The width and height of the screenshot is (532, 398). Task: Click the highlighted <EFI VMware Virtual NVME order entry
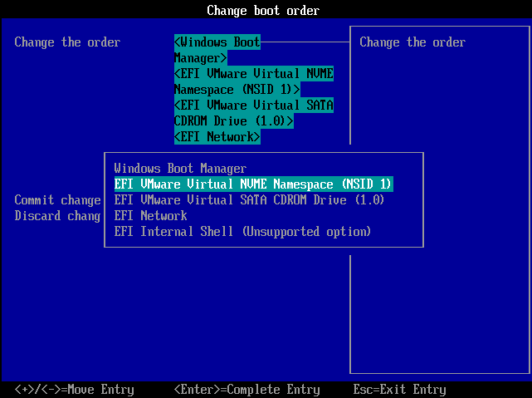254,81
